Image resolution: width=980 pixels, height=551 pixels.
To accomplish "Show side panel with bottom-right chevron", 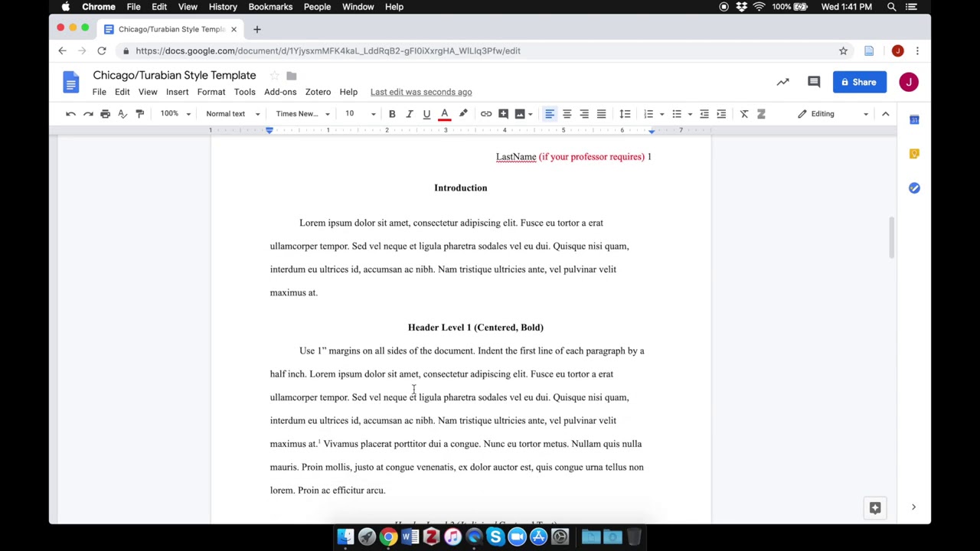I will [x=913, y=507].
